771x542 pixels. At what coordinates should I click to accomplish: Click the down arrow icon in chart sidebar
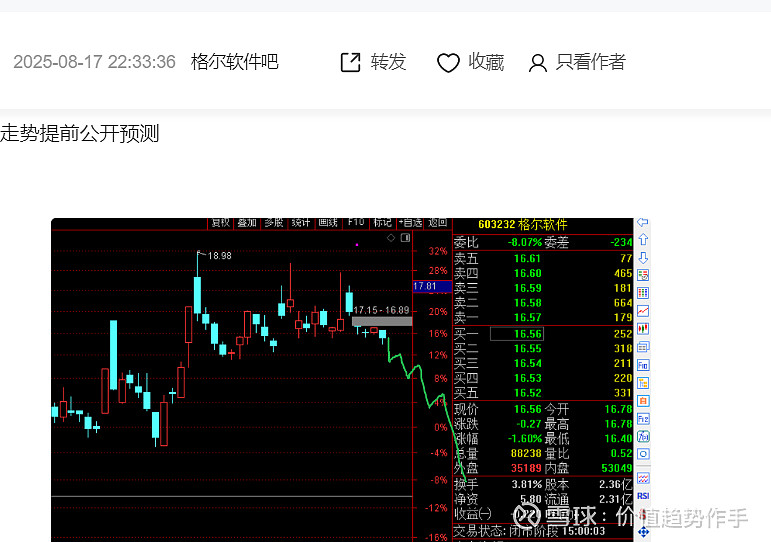(x=643, y=258)
